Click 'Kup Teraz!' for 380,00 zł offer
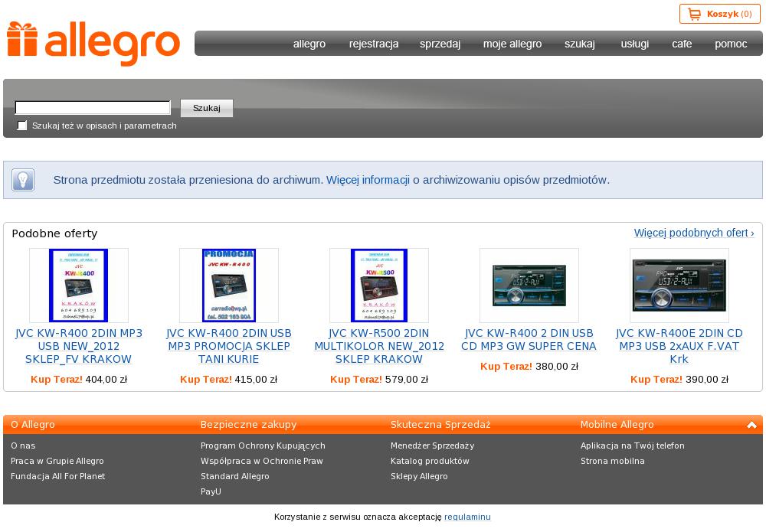The image size is (766, 532). pyautogui.click(x=506, y=366)
